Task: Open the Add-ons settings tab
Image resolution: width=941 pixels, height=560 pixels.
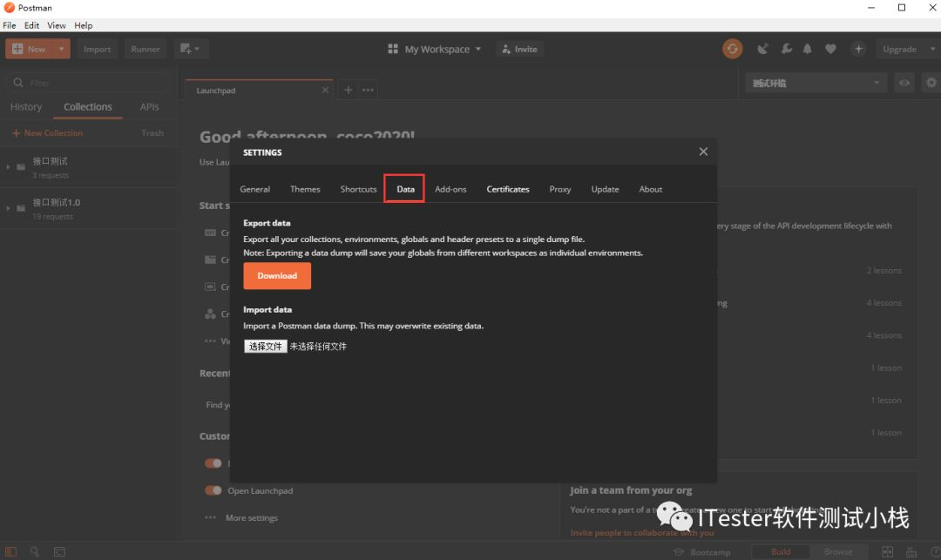Action: (450, 189)
